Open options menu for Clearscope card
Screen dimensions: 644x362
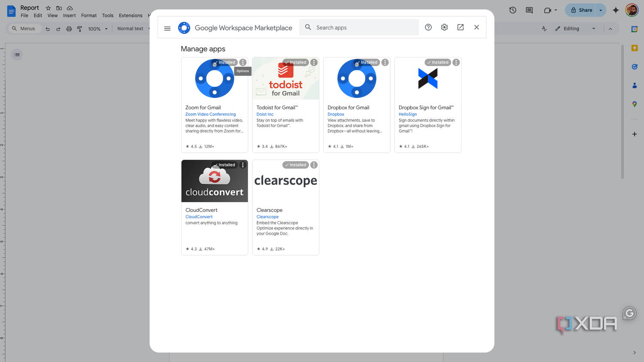314,165
